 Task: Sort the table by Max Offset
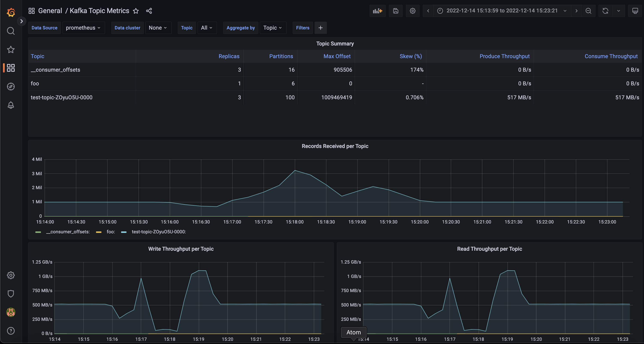coord(337,56)
